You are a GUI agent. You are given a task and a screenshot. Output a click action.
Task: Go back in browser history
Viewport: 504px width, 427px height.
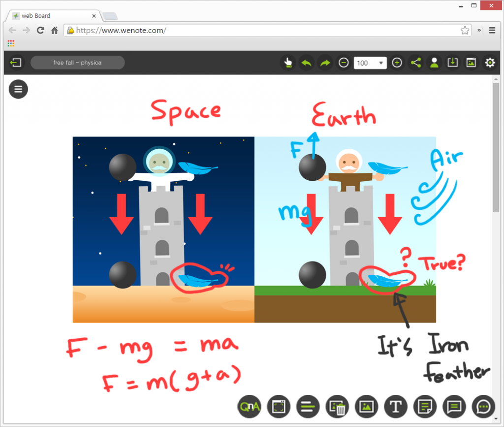pos(12,30)
